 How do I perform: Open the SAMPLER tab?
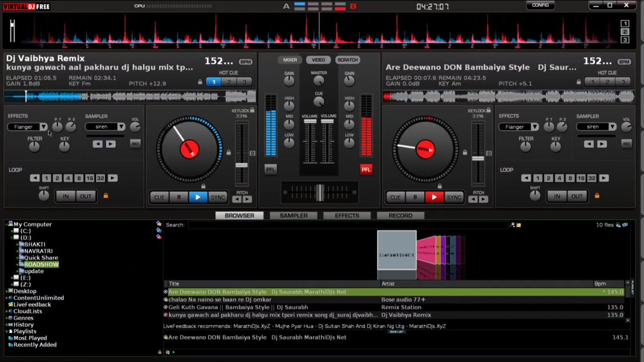[294, 215]
